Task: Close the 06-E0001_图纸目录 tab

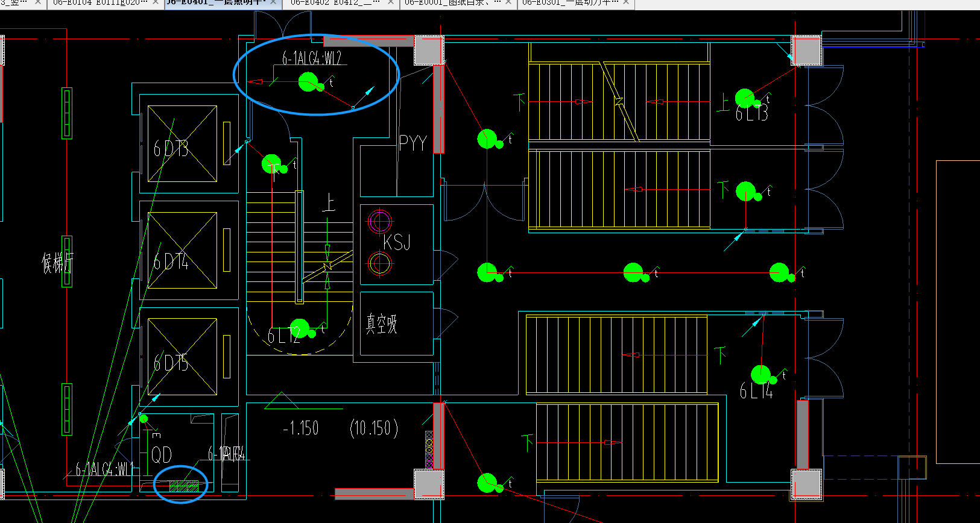Action: click(509, 3)
